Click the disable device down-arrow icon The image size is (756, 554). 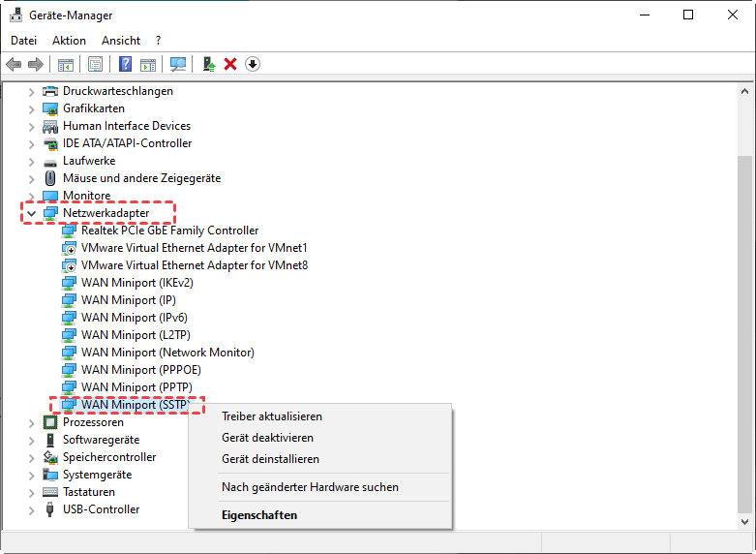(x=253, y=64)
